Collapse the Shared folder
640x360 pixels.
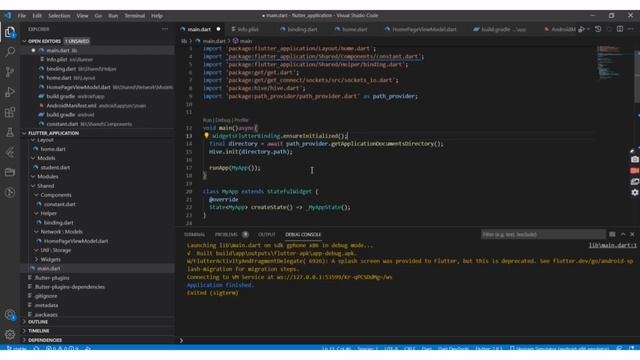coord(33,186)
